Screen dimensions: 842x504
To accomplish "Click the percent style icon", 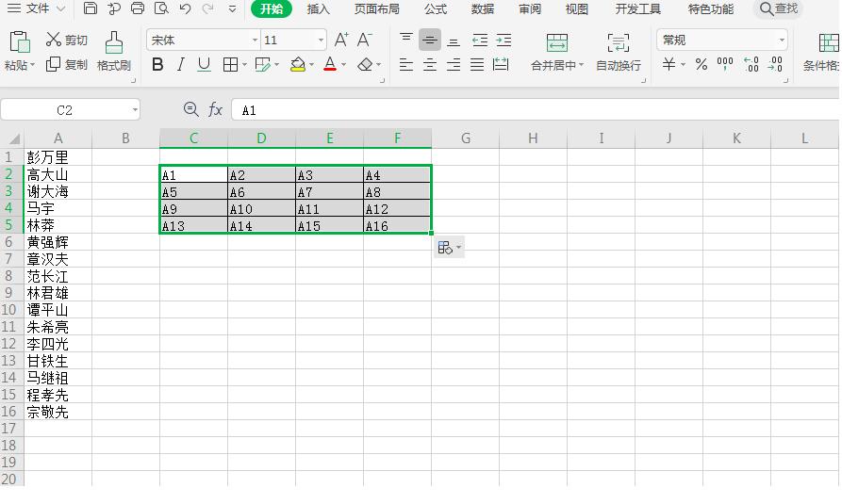I will tap(701, 65).
